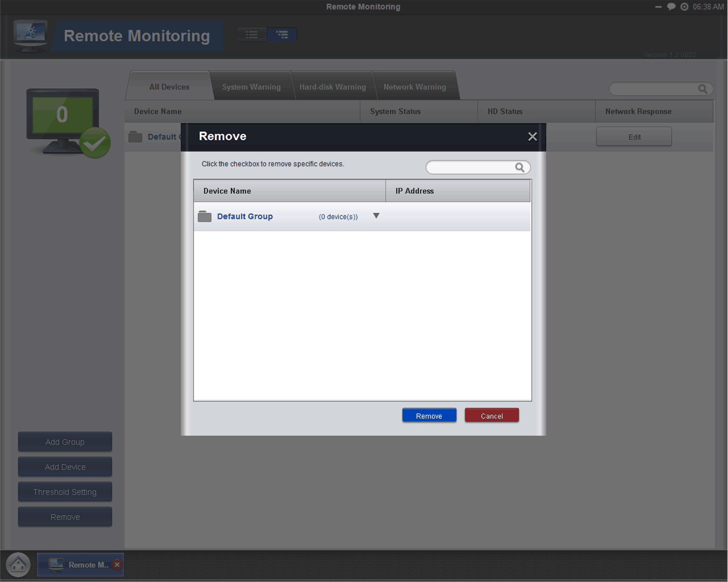This screenshot has width=728, height=582.
Task: Click the Edit button for Default Group
Action: (x=634, y=137)
